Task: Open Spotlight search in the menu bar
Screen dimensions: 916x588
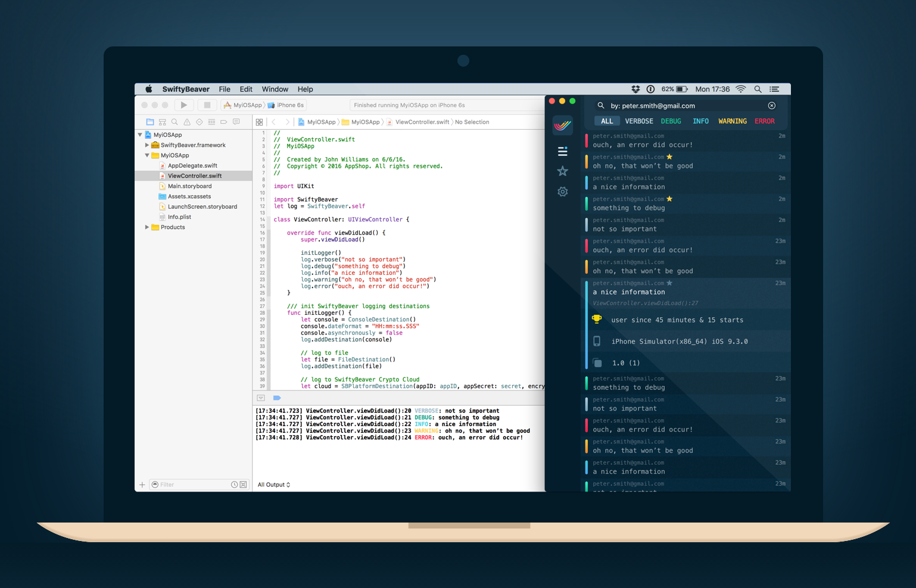Action: tap(758, 89)
